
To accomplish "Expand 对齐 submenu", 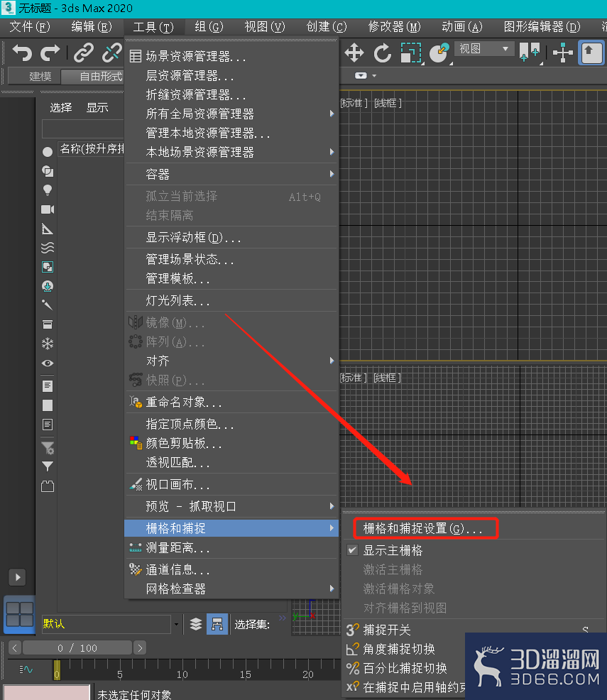I will pos(231,361).
